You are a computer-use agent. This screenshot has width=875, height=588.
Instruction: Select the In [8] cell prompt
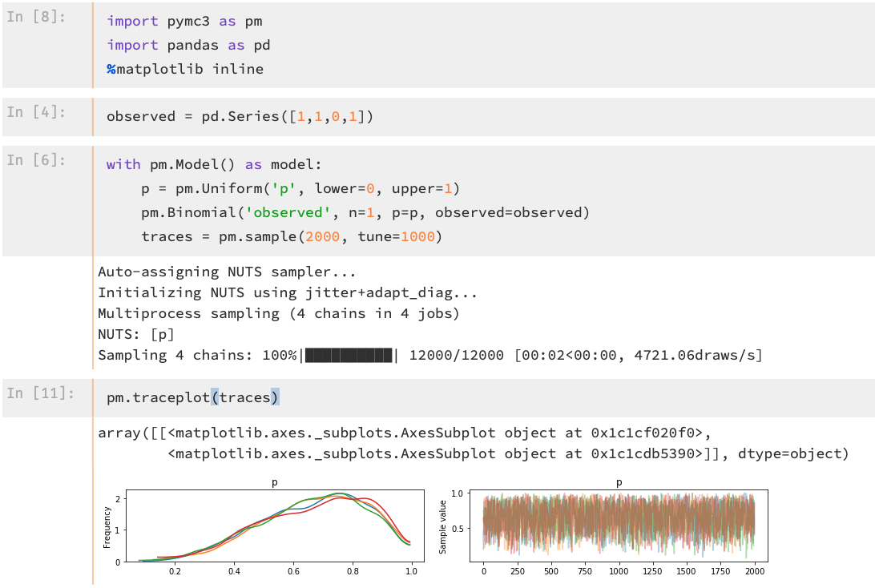tap(36, 17)
